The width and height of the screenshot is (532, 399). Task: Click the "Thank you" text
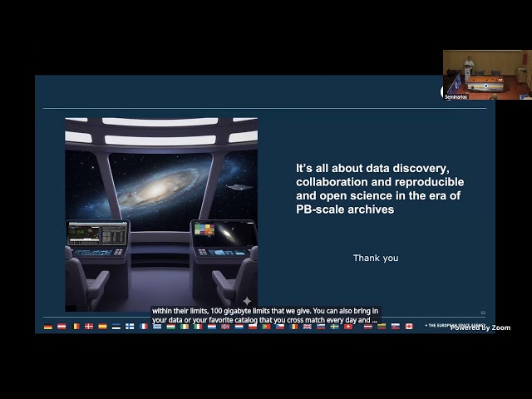coord(376,259)
